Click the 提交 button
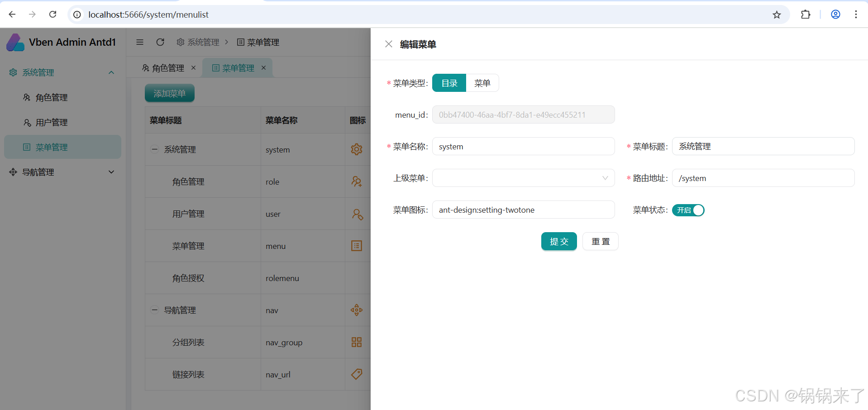This screenshot has width=868, height=410. click(559, 241)
